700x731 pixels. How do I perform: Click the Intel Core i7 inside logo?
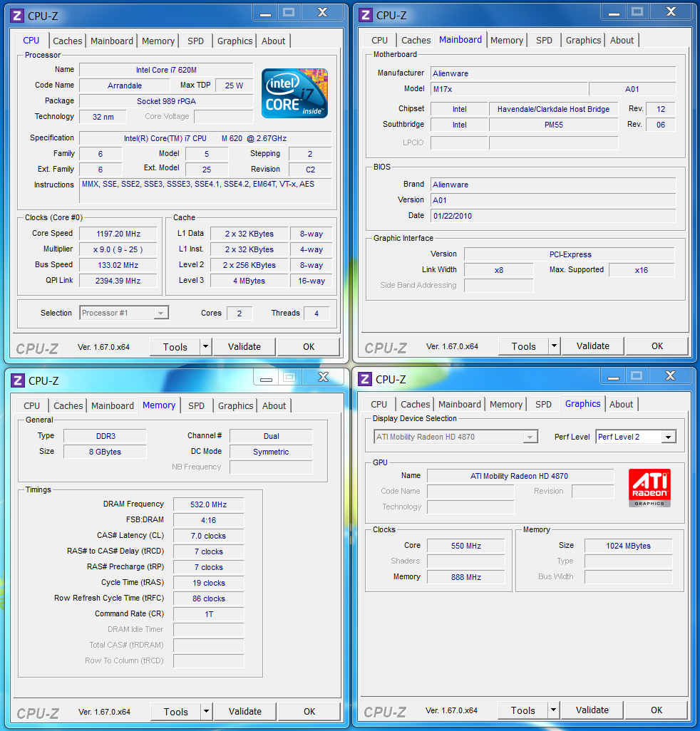pyautogui.click(x=294, y=93)
